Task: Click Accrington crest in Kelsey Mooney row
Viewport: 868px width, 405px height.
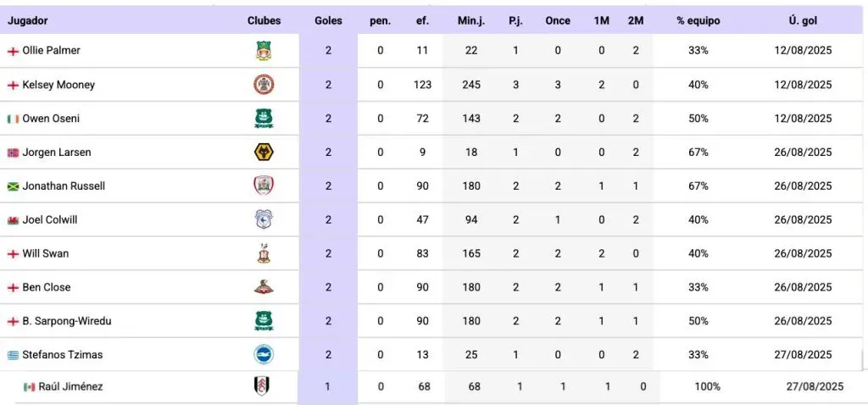Action: tap(264, 85)
